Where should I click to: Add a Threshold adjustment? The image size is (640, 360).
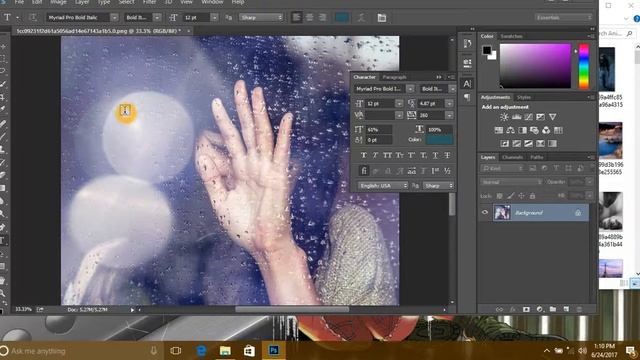coord(528,143)
